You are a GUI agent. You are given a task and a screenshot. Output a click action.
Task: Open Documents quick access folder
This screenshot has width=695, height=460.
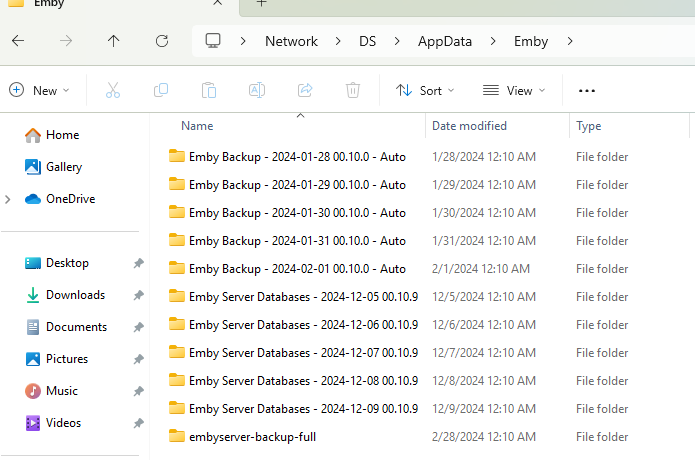click(x=66, y=327)
